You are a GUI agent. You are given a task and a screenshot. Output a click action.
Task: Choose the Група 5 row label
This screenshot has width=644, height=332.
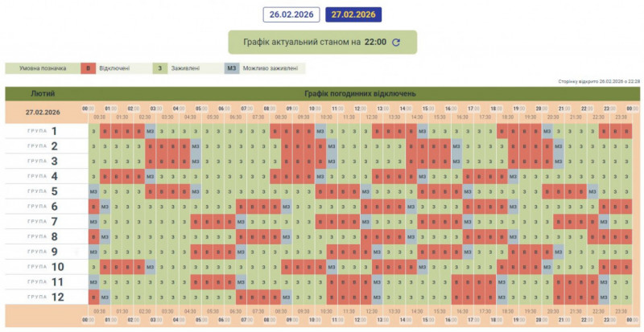coord(43,191)
